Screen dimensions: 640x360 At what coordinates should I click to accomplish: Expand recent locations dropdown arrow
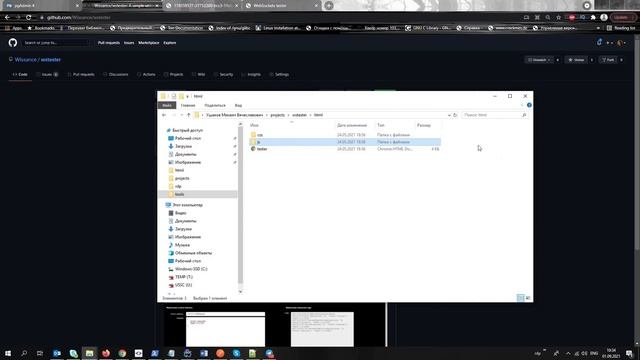coord(182,115)
